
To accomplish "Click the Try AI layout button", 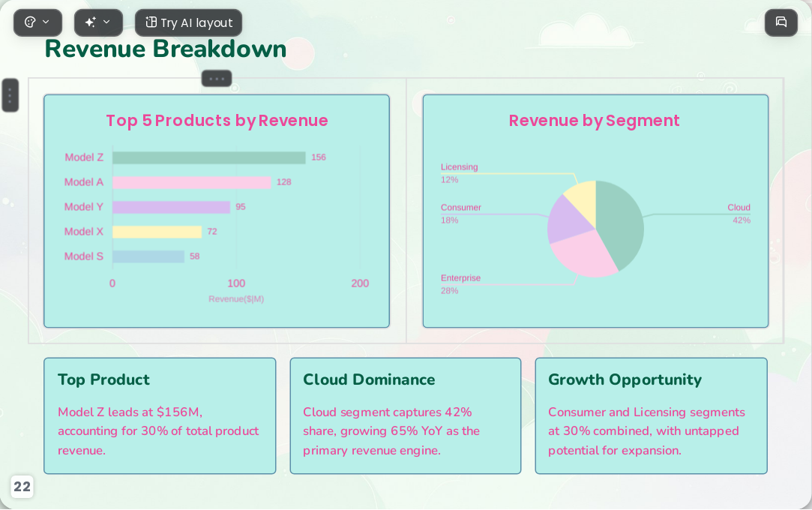I will [x=188, y=22].
